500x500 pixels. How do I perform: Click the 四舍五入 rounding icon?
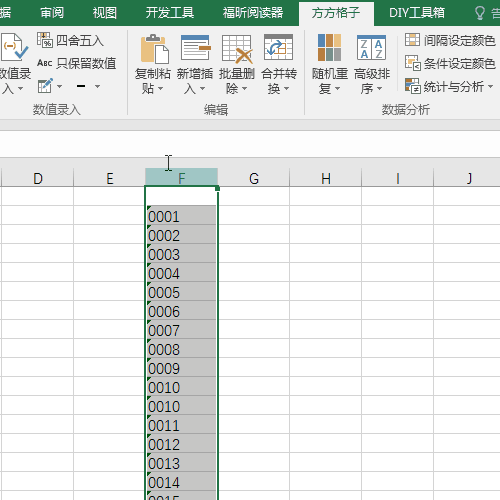[45, 40]
